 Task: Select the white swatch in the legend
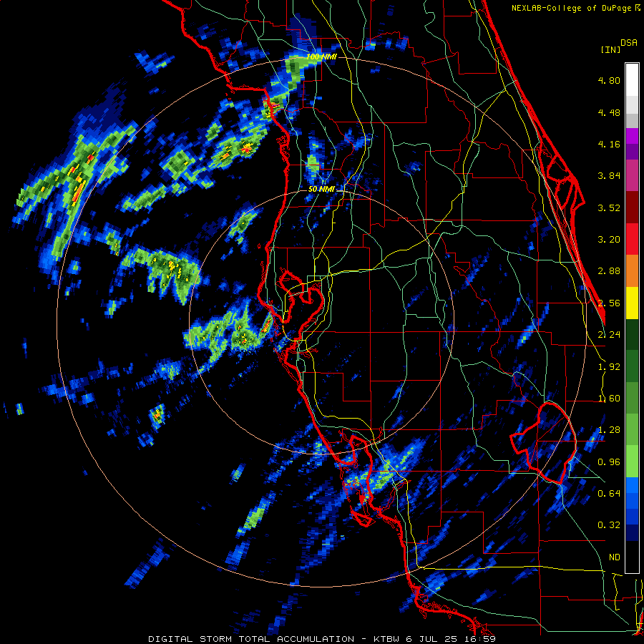pyautogui.click(x=632, y=79)
